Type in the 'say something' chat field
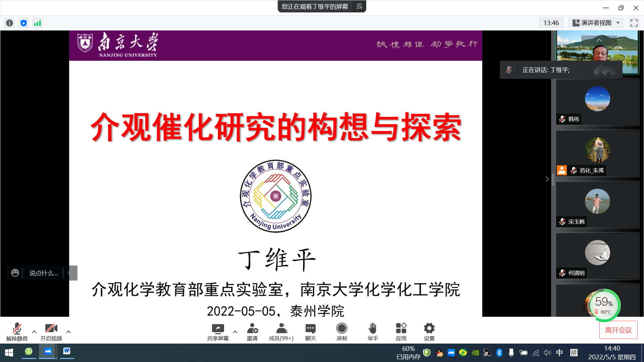The image size is (644, 362). tap(44, 273)
